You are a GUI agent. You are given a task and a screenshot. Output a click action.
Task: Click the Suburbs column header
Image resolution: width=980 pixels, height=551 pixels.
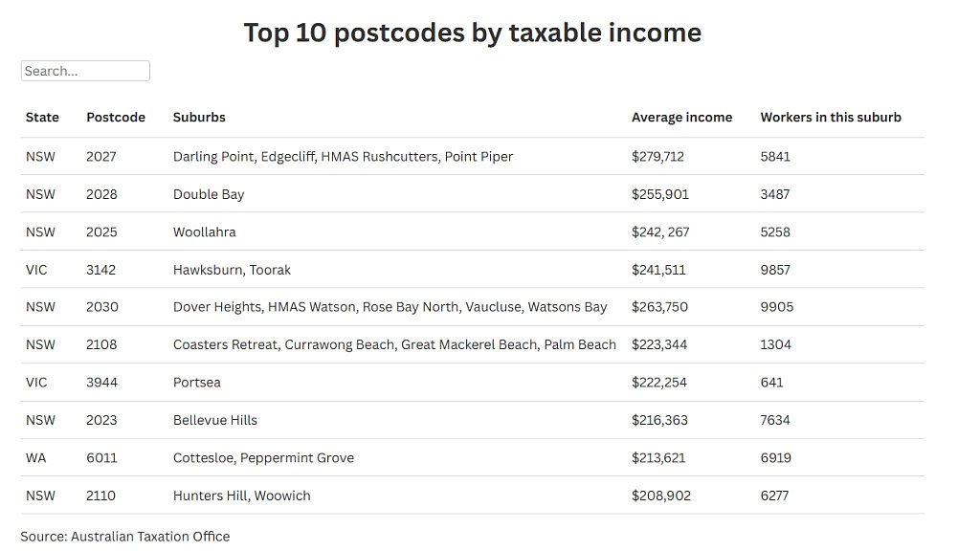pos(199,118)
